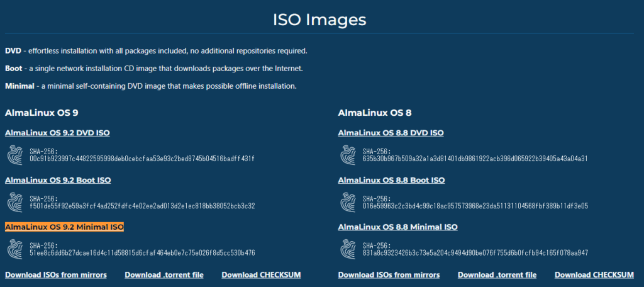Viewport: 644px width, 287px height.
Task: Click the AlmaLinux OS 9 heading
Action: pyautogui.click(x=42, y=113)
